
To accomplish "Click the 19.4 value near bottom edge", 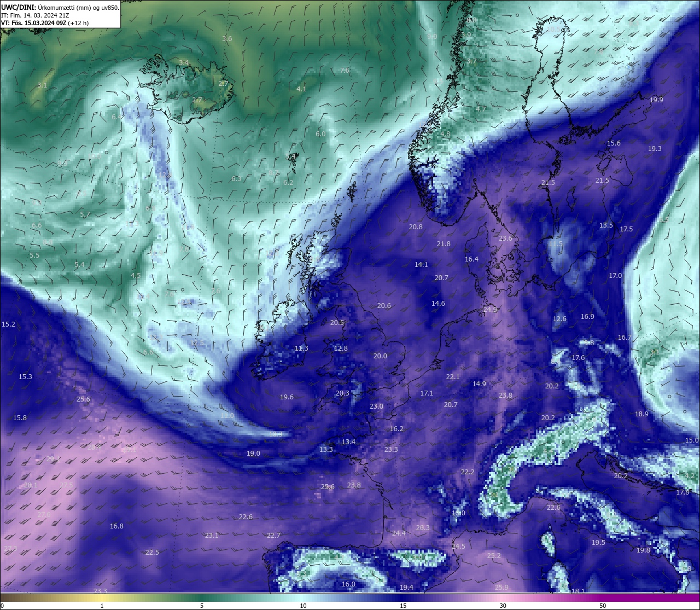I will 406,588.
